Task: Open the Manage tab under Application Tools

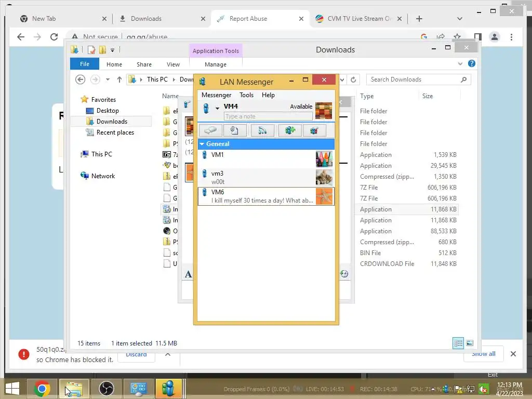Action: 216,64
